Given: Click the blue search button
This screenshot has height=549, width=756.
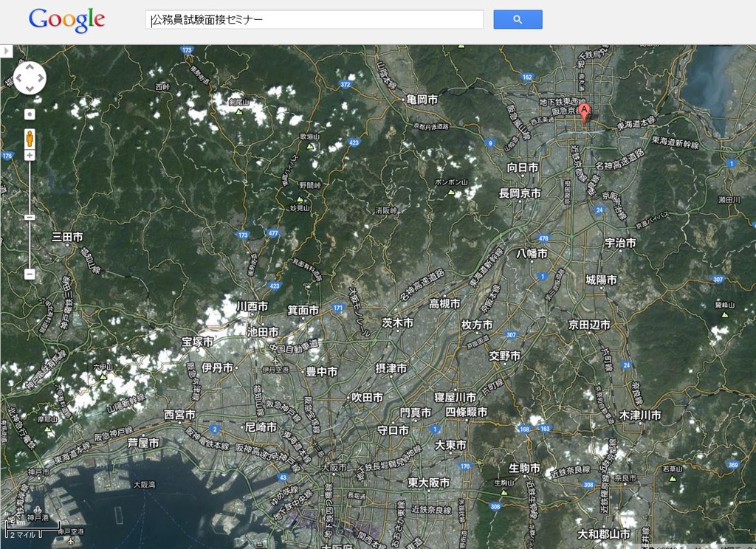Looking at the screenshot, I should (518, 19).
